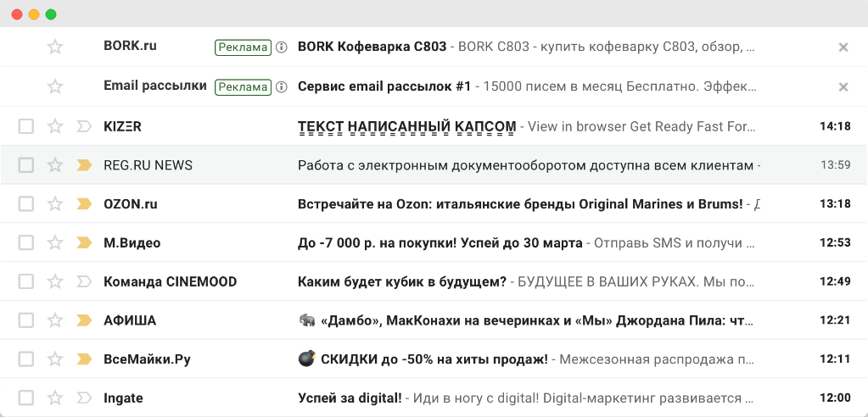This screenshot has width=868, height=417.
Task: Toggle importance marker on OZON.ru email
Action: [84, 204]
